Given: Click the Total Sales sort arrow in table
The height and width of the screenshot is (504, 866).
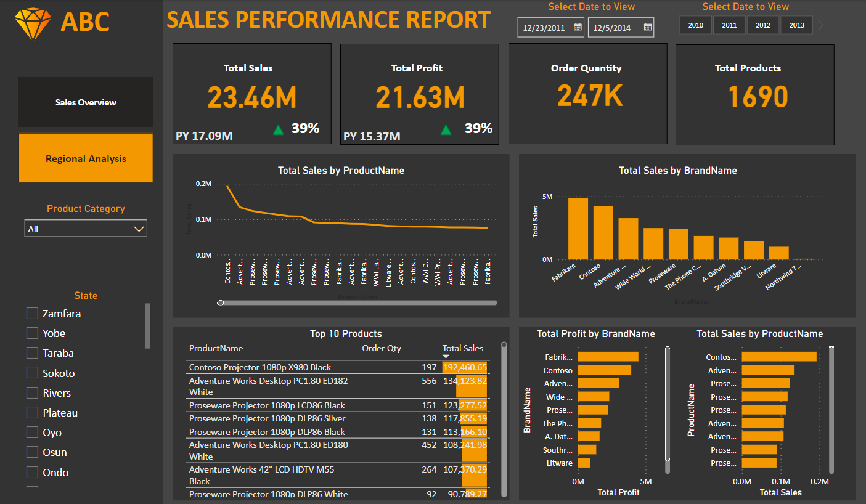Looking at the screenshot, I should tap(446, 357).
